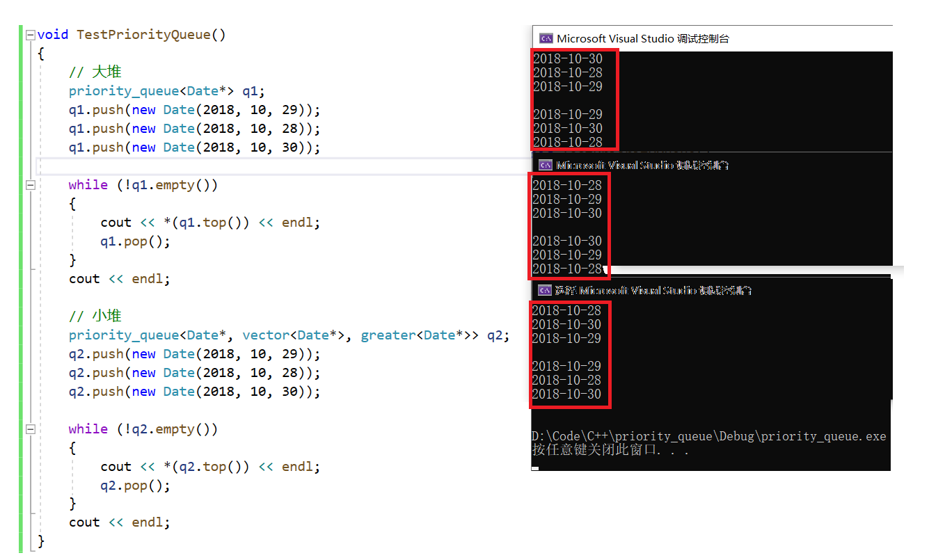Click the console icon beside Microsoft Visual Studio 调试控制台
Viewport: 945px width, 560px height.
546,38
